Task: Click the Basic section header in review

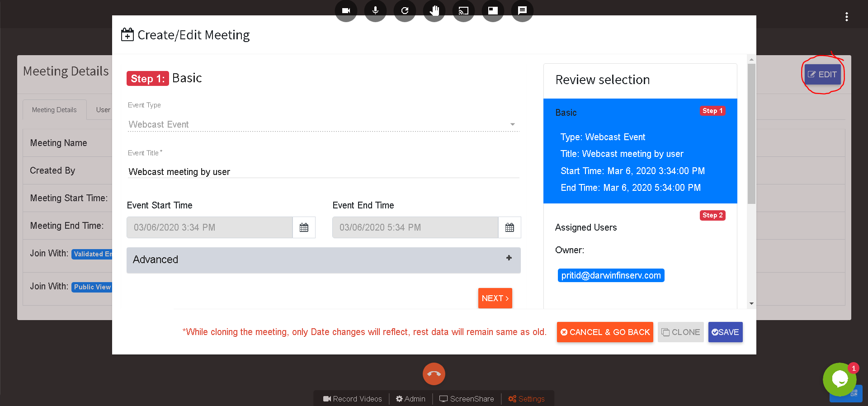Action: (566, 113)
